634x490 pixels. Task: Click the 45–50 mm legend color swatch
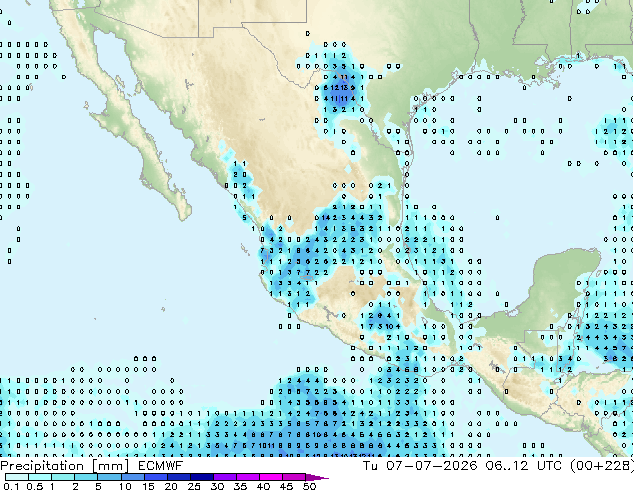(294, 477)
